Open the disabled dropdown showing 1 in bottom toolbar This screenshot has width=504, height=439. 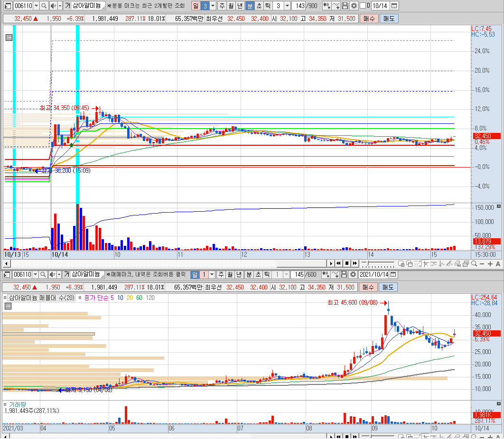click(286, 275)
